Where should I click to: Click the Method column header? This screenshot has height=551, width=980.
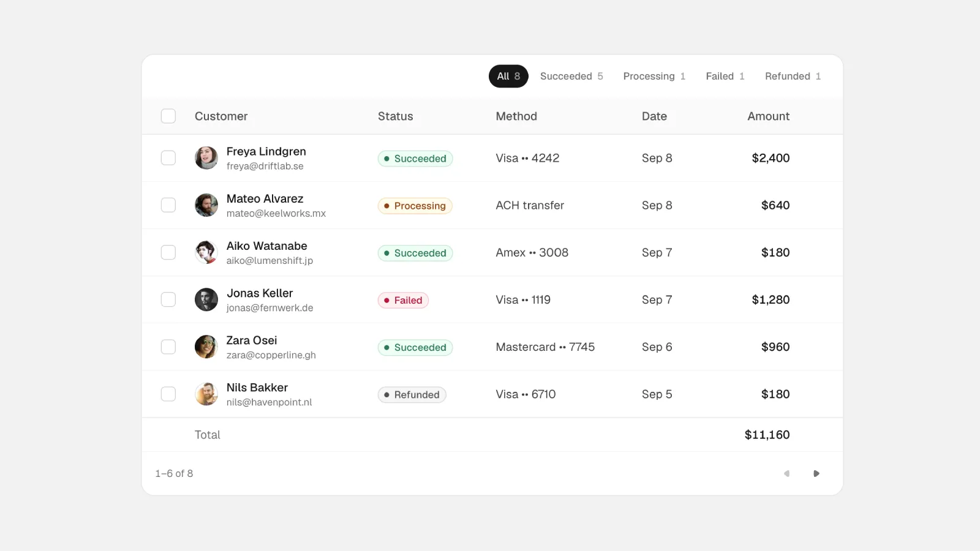point(516,116)
